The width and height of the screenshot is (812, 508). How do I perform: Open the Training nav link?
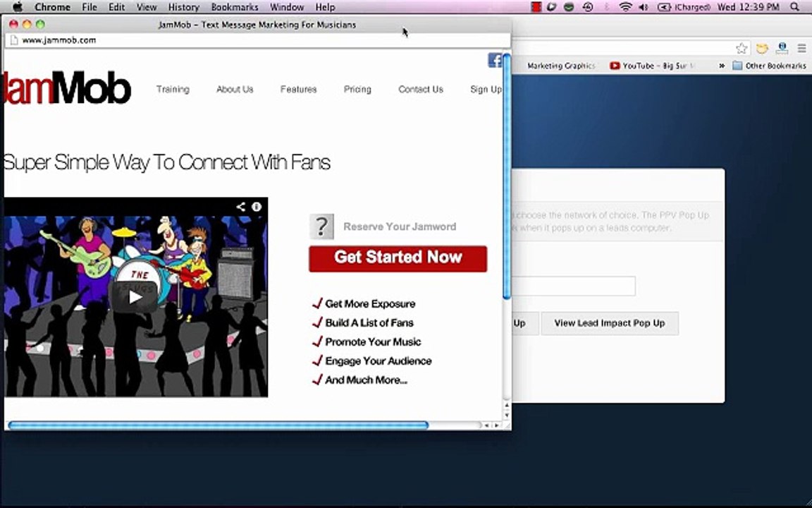(173, 89)
